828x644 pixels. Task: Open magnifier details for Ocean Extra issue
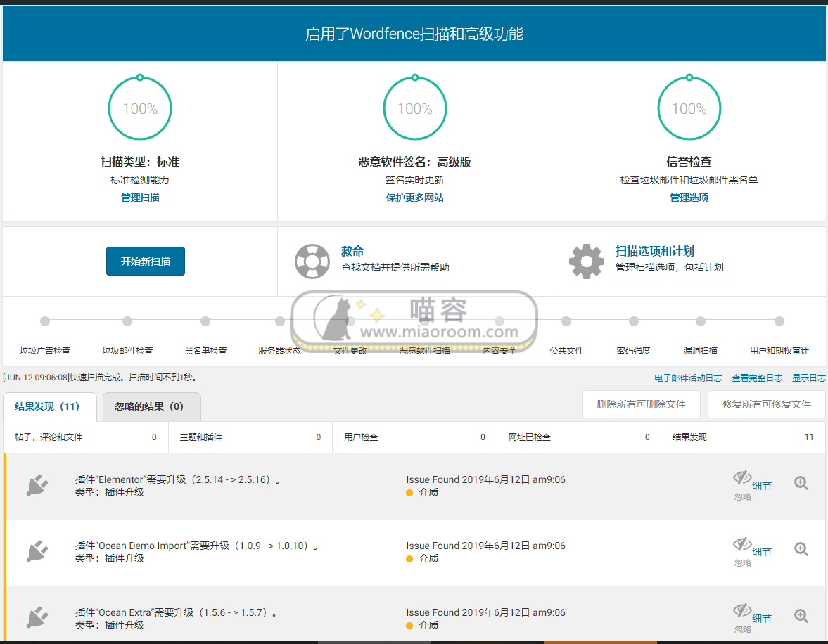(801, 615)
